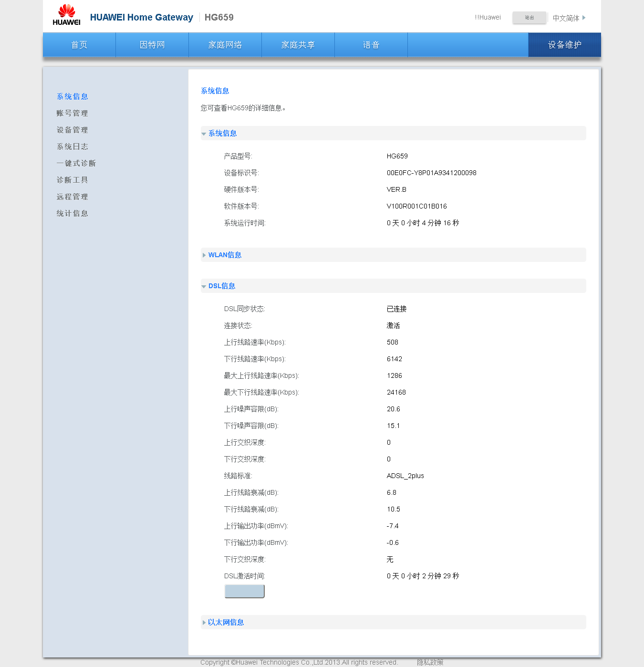The image size is (644, 667).
Task: Click the max upstream rate value 1286
Action: 395,375
